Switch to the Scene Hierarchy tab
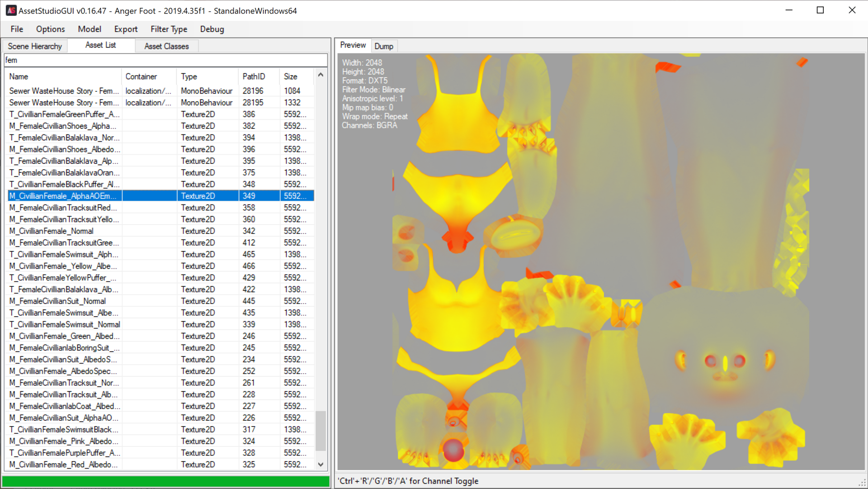The width and height of the screenshot is (868, 489). (x=35, y=46)
